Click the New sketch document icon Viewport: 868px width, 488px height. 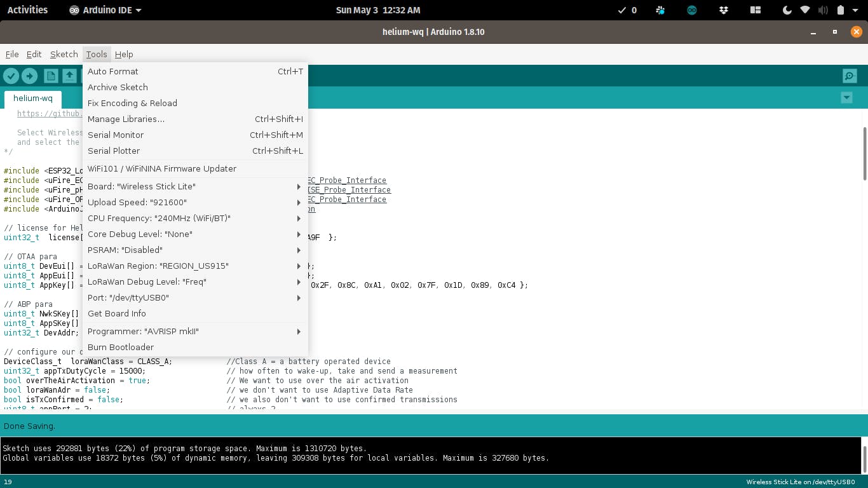[x=51, y=76]
